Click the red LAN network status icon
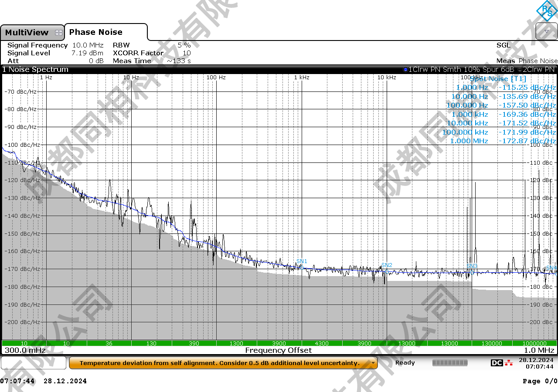Screen dimensions: 558x392 tap(509, 363)
